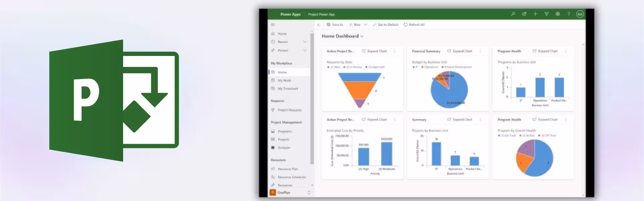This screenshot has height=201, width=644.
Task: Toggle the On Track legend entry
Action: 507,136
